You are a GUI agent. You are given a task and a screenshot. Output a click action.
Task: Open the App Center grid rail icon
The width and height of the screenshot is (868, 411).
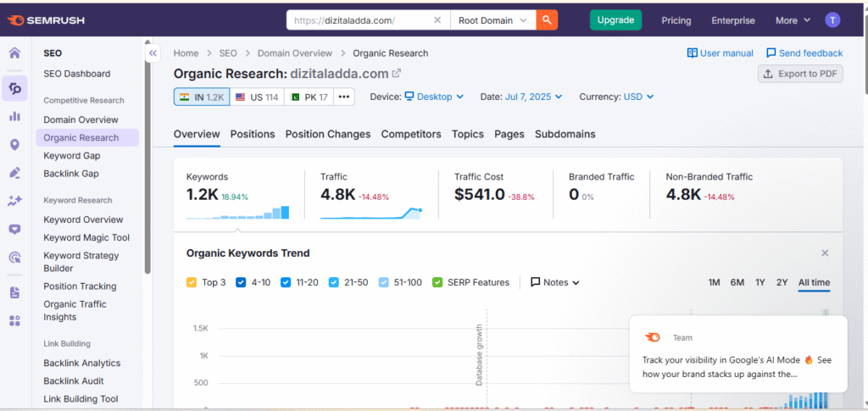point(15,321)
